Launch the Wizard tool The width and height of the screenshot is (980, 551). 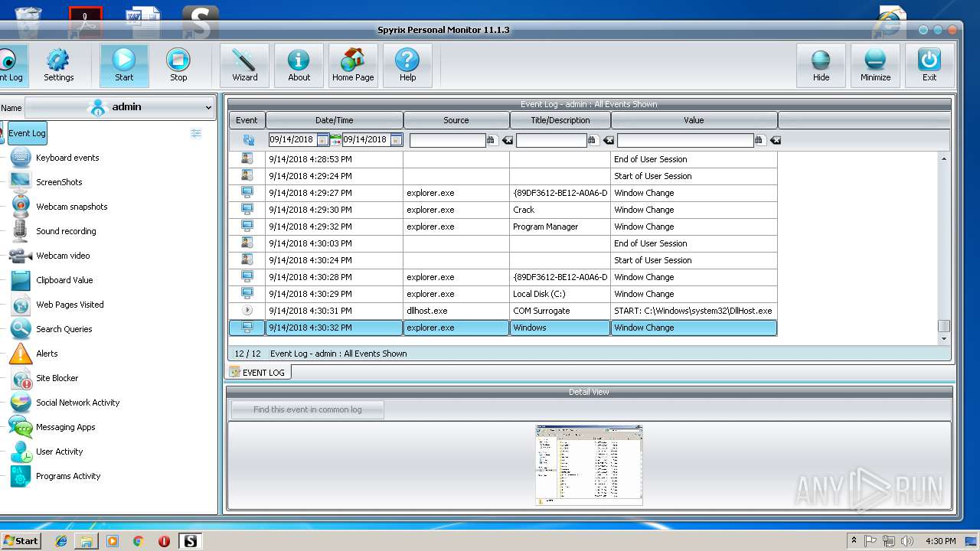(x=244, y=65)
